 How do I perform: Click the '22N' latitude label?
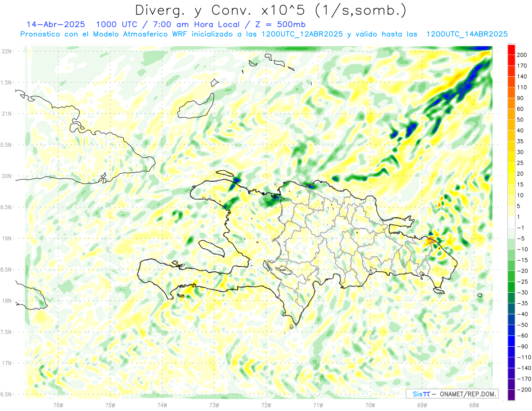[7, 51]
